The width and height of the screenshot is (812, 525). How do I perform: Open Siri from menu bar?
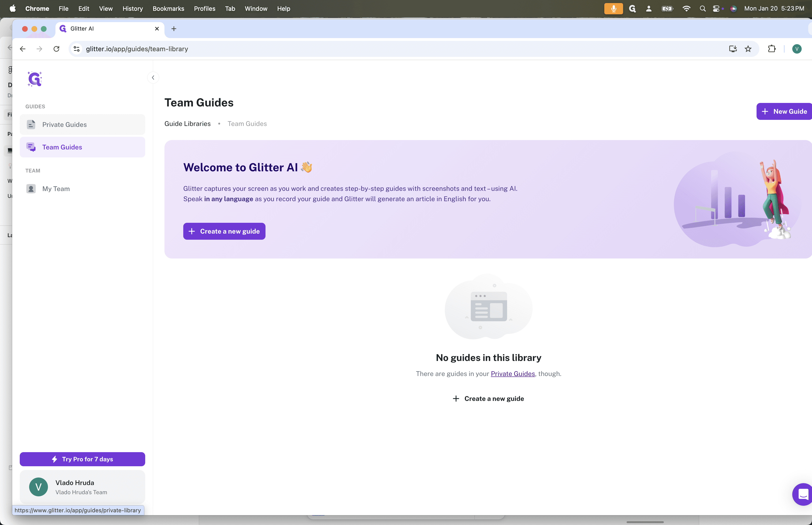coord(733,8)
